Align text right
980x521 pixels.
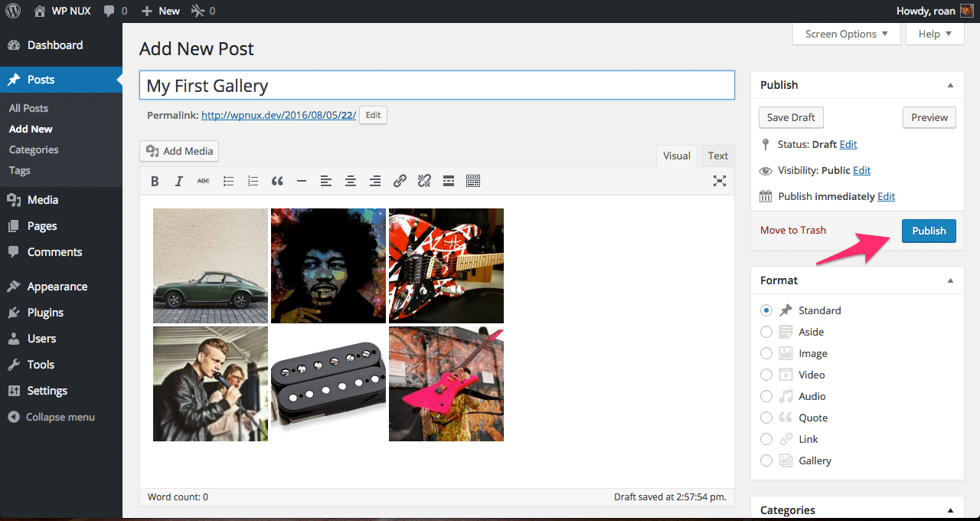point(375,181)
